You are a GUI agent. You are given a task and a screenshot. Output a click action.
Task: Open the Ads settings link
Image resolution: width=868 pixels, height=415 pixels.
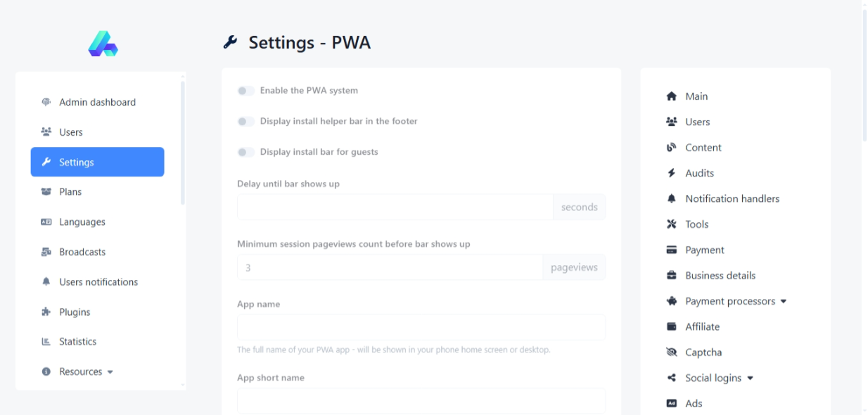tap(694, 403)
